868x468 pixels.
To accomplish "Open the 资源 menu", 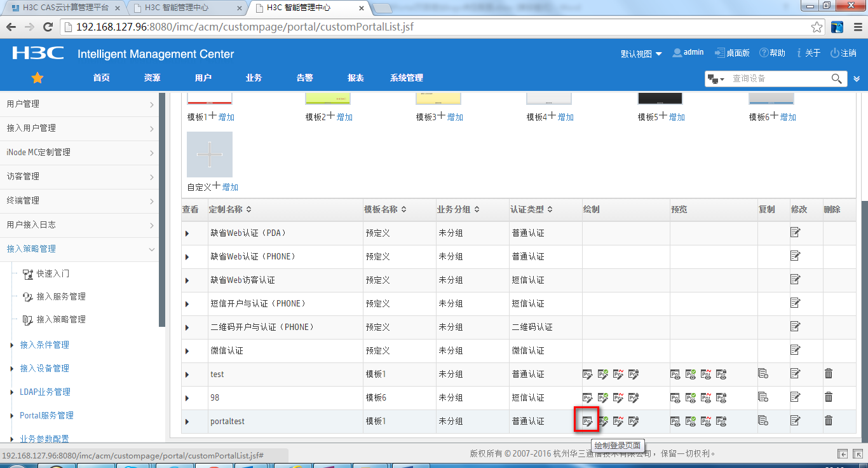I will [152, 78].
